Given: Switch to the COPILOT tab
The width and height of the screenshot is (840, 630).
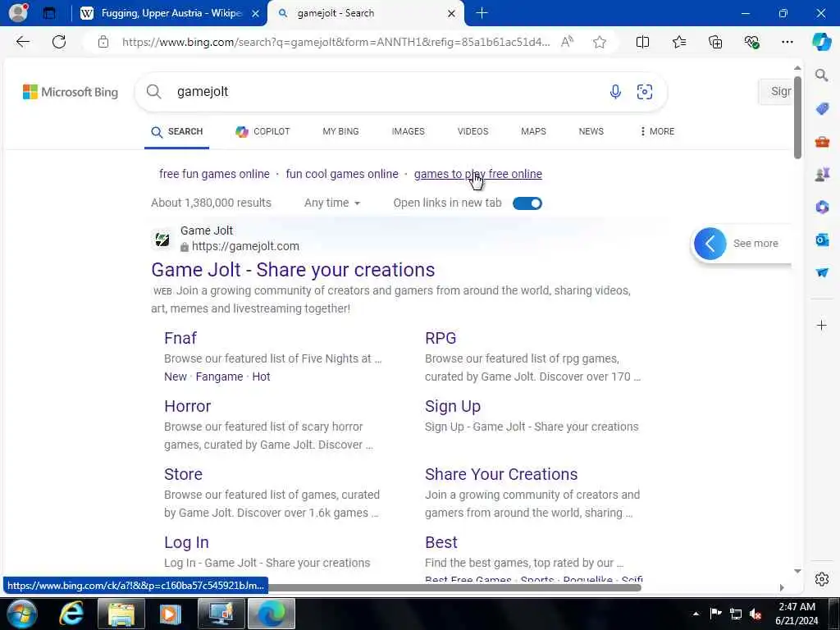Looking at the screenshot, I should [x=262, y=131].
